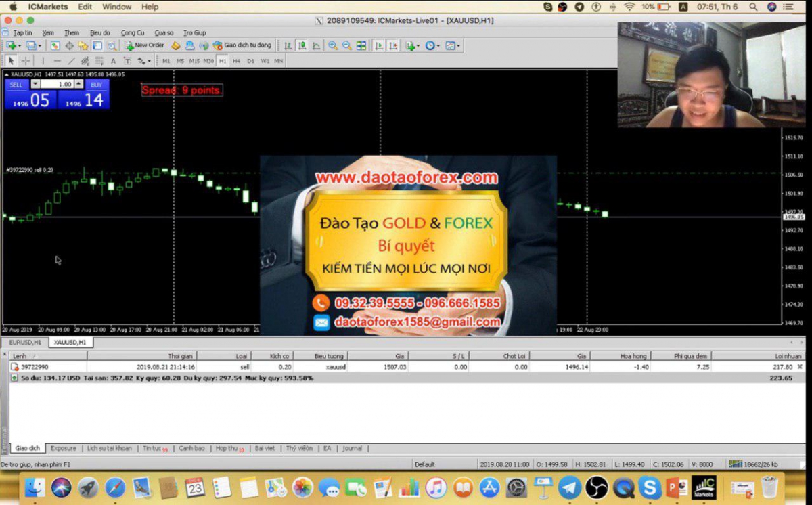Select the vertical line tool
This screenshot has height=505, width=812.
pyautogui.click(x=43, y=61)
